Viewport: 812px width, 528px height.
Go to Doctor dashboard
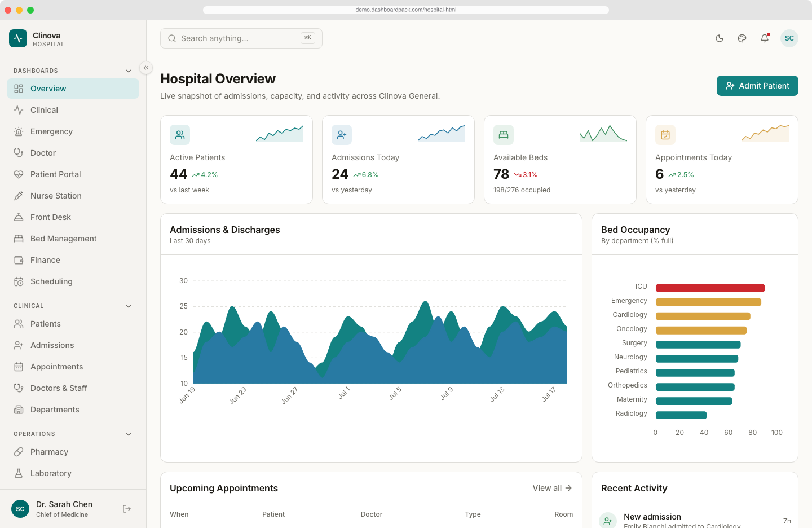click(73, 153)
